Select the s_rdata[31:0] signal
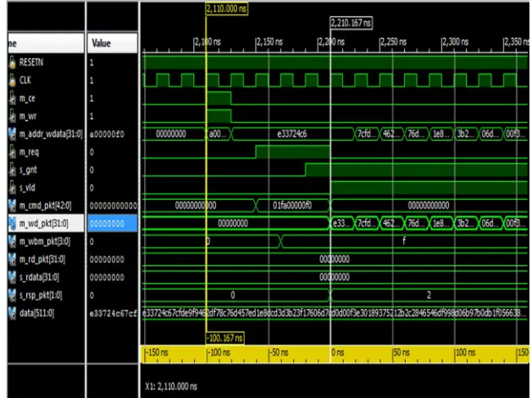 (39, 277)
